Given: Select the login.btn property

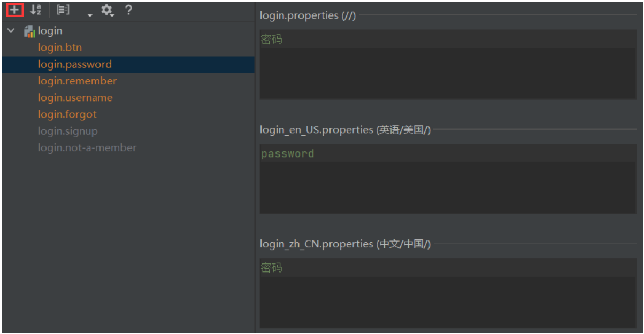Looking at the screenshot, I should coord(60,48).
